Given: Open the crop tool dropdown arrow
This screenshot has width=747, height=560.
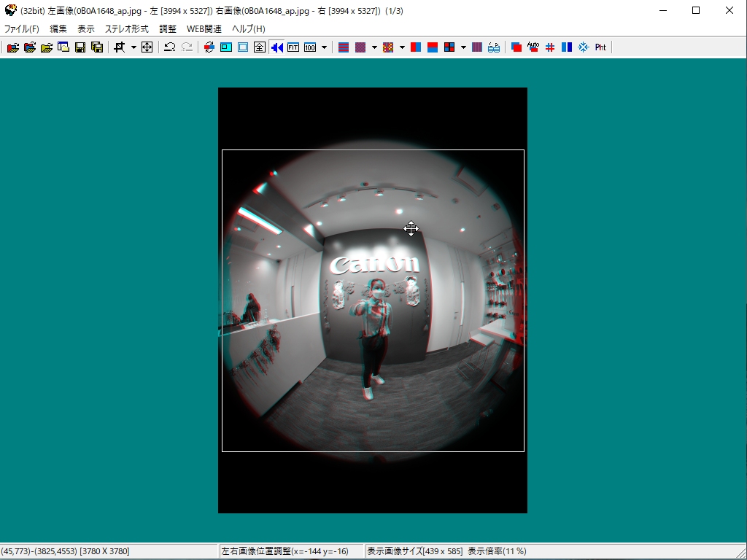Looking at the screenshot, I should tap(133, 47).
